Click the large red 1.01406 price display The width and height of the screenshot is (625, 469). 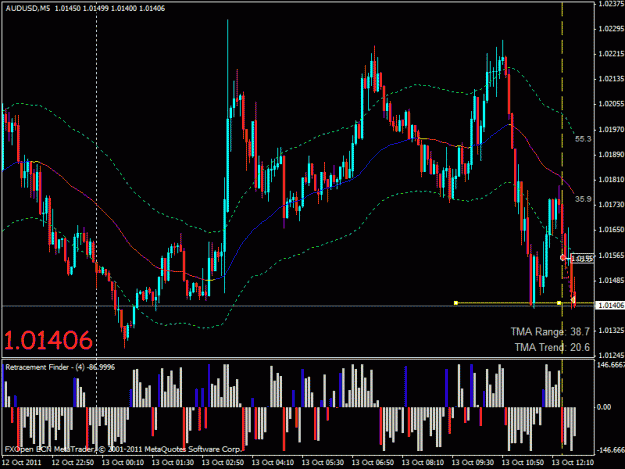[48, 340]
